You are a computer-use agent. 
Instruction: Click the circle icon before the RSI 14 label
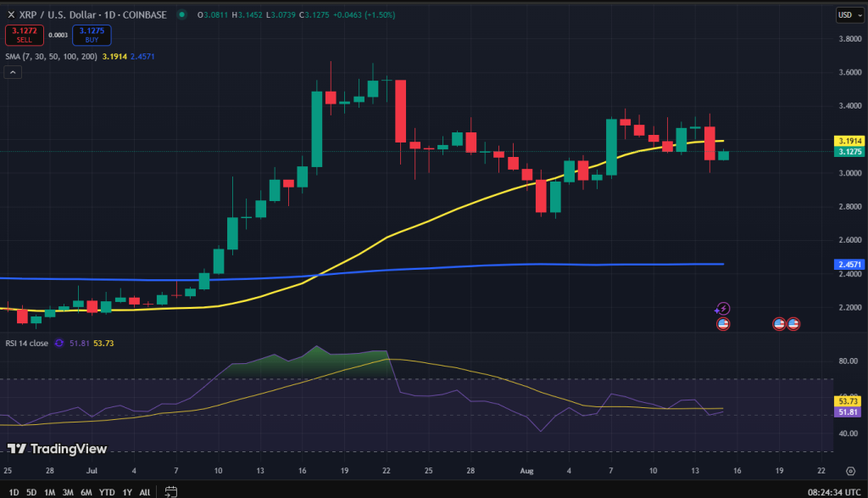58,342
